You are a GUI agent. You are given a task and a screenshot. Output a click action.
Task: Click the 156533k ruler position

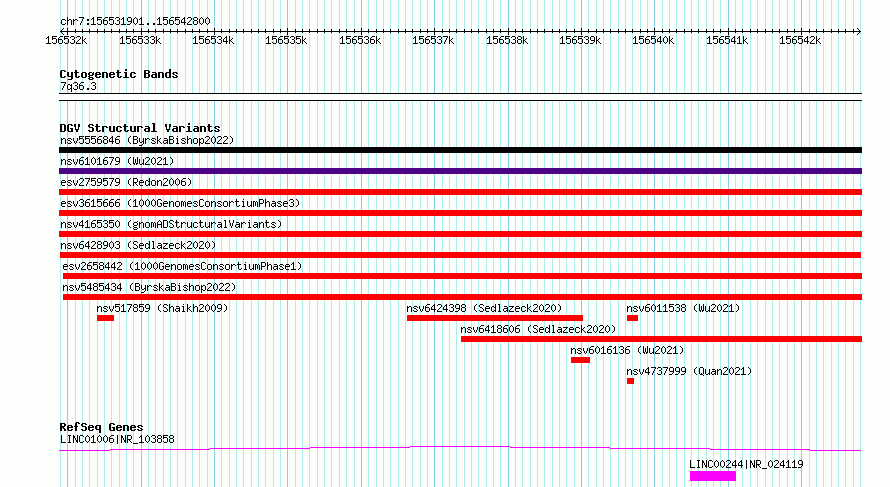tap(140, 40)
